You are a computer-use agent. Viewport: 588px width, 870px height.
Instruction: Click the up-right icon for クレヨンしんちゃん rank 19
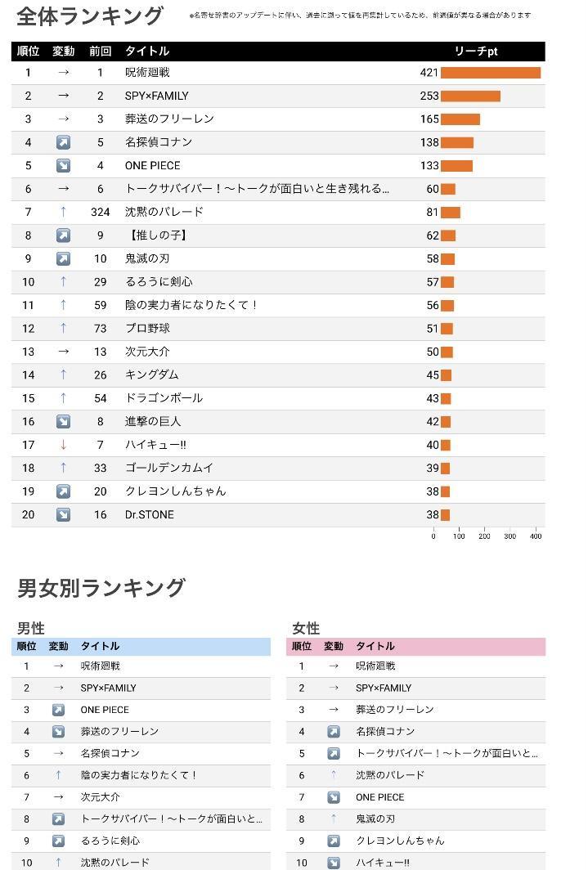pos(63,491)
